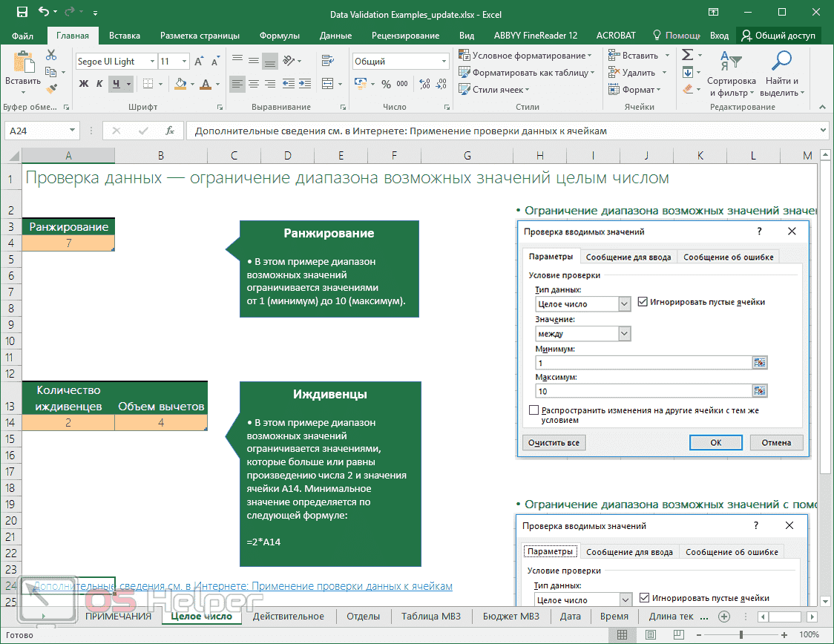Add a new sheet with plus icon
Image resolution: width=834 pixels, height=644 pixels.
pyautogui.click(x=724, y=617)
